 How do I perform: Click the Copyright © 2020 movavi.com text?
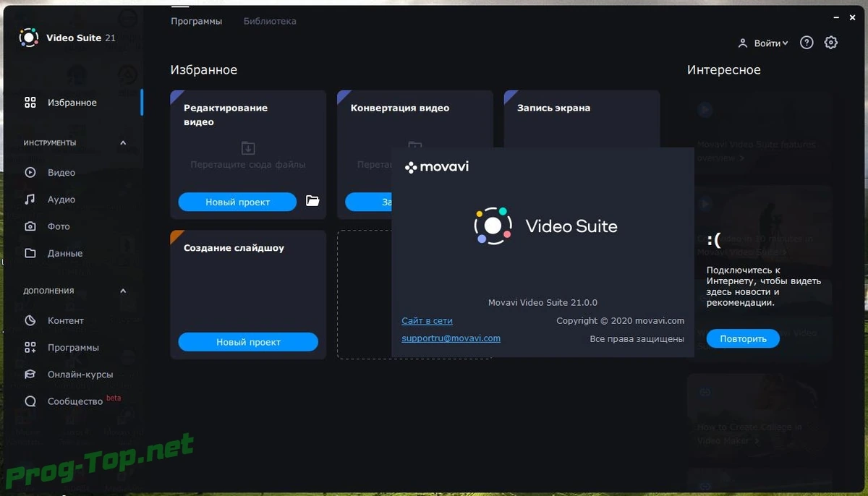tap(620, 320)
